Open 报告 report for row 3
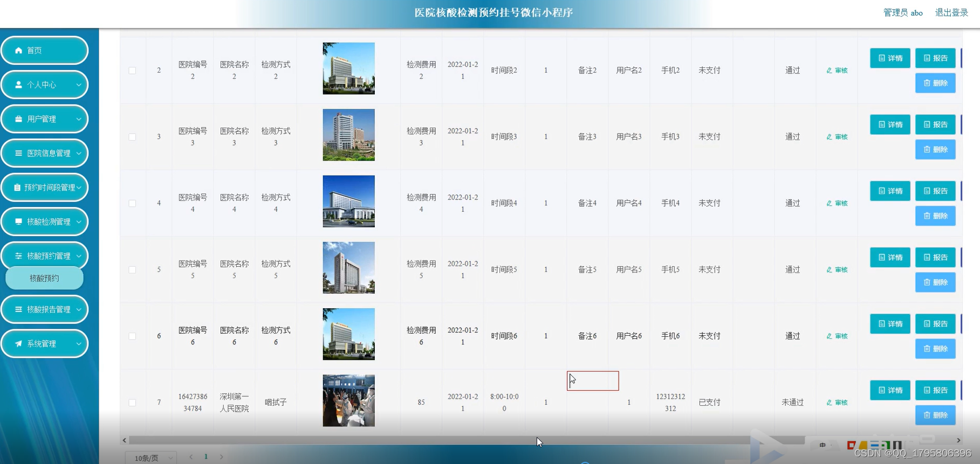Screen dimensions: 980x464 click(x=936, y=124)
